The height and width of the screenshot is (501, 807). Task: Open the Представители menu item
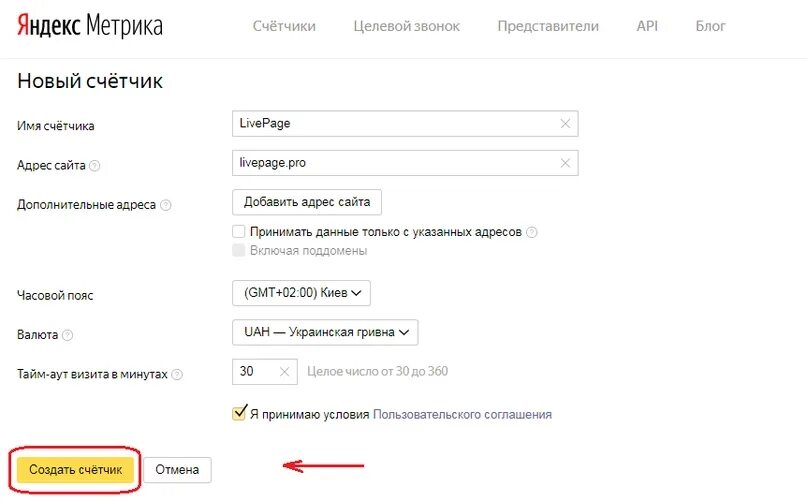pyautogui.click(x=548, y=26)
